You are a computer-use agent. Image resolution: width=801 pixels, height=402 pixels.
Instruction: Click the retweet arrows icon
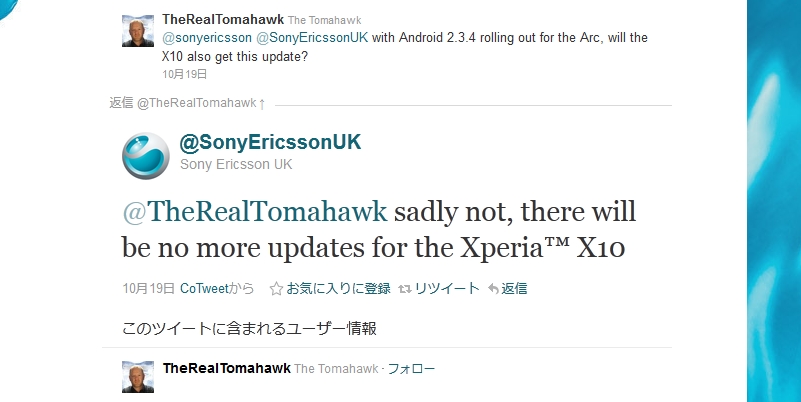pos(405,289)
